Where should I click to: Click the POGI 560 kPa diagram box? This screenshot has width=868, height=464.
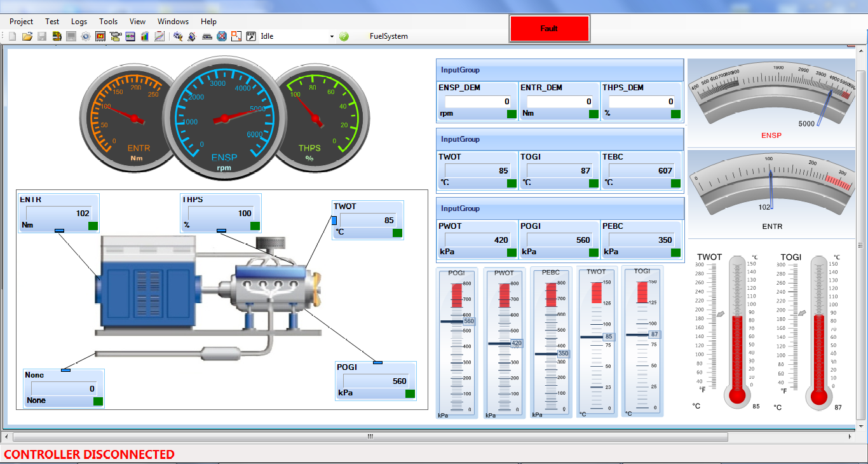376,380
